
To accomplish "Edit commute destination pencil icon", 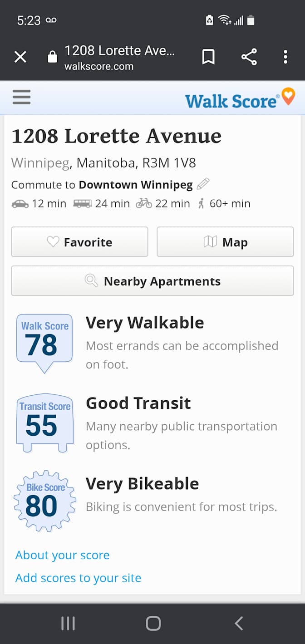I will coord(203,184).
